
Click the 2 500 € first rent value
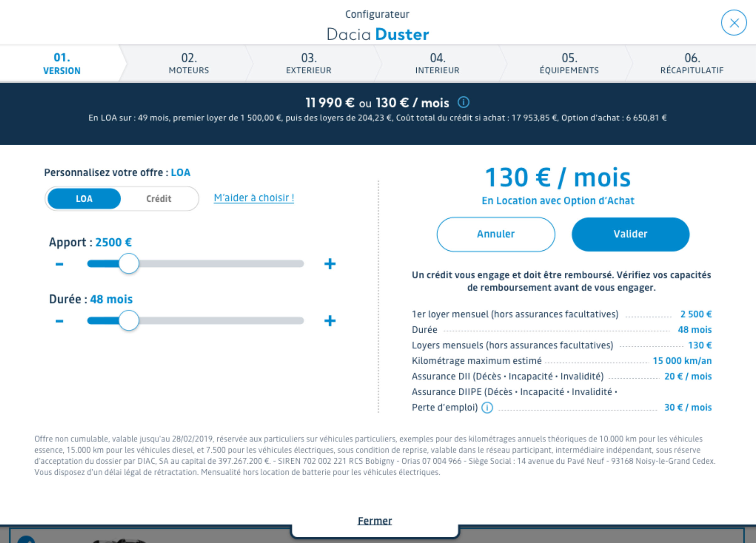[696, 314]
